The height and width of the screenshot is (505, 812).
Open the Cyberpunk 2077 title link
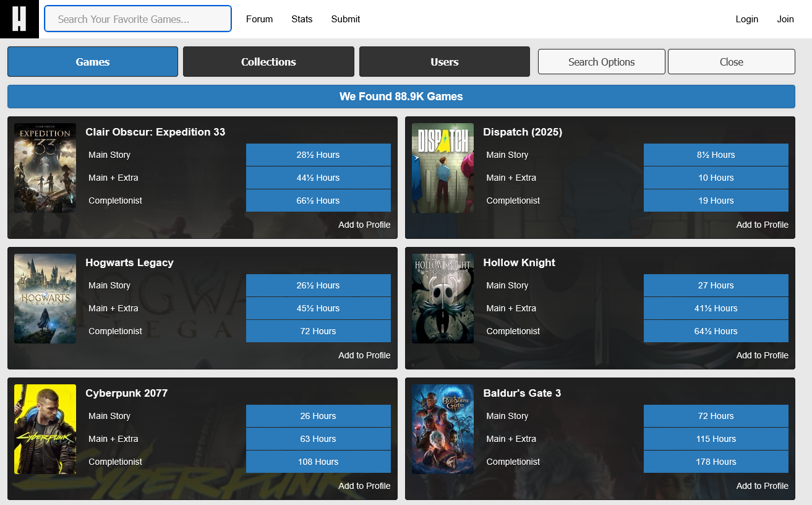pyautogui.click(x=126, y=393)
